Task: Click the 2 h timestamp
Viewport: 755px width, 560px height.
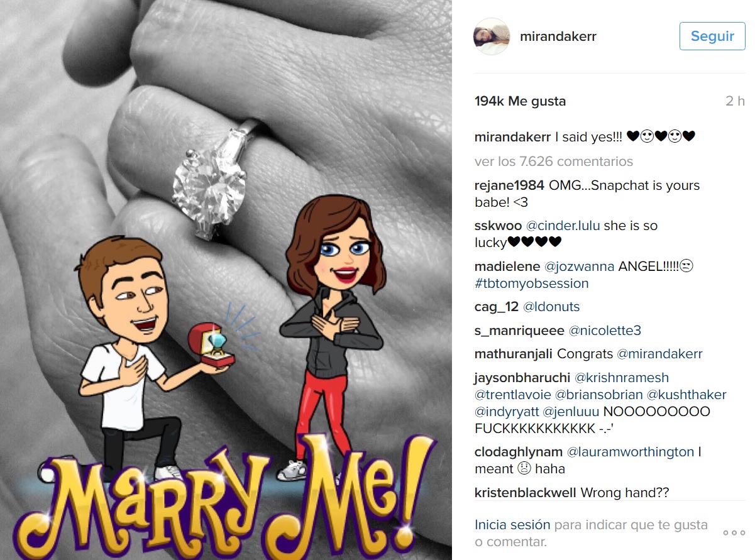Action: pyautogui.click(x=735, y=101)
